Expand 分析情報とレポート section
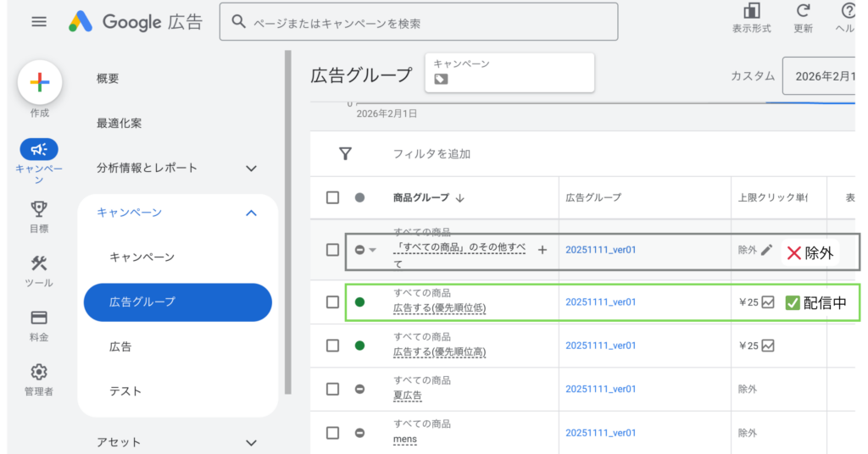 [x=251, y=168]
